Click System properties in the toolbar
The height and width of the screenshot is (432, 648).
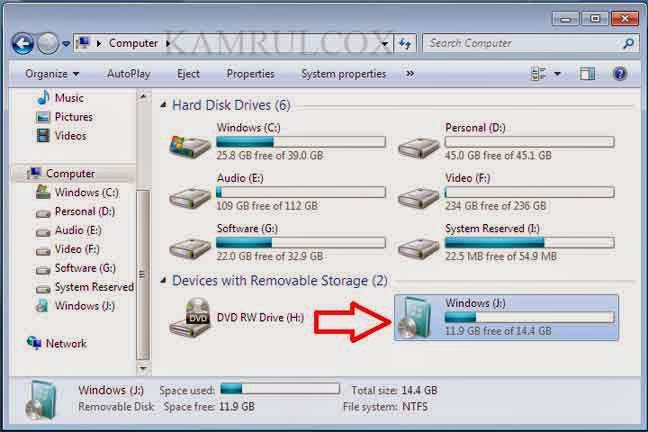point(343,74)
